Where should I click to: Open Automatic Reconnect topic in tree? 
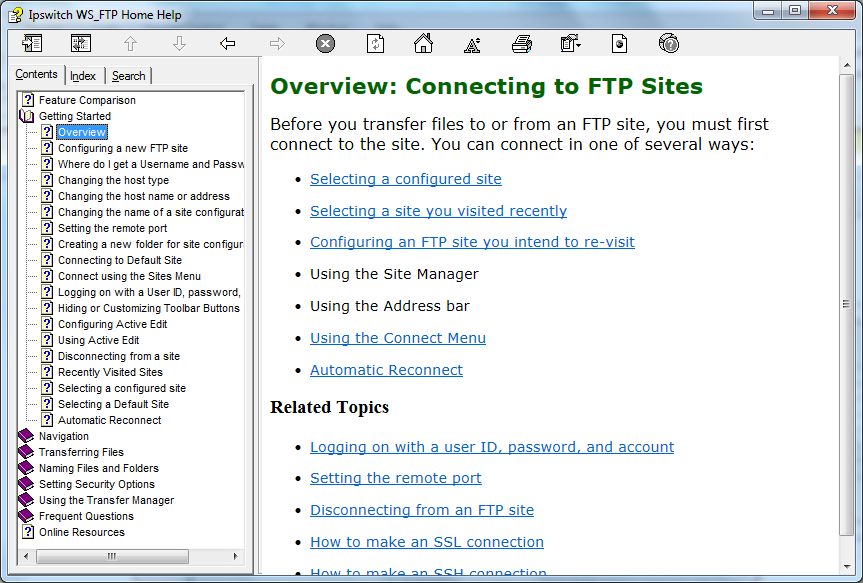click(x=110, y=420)
